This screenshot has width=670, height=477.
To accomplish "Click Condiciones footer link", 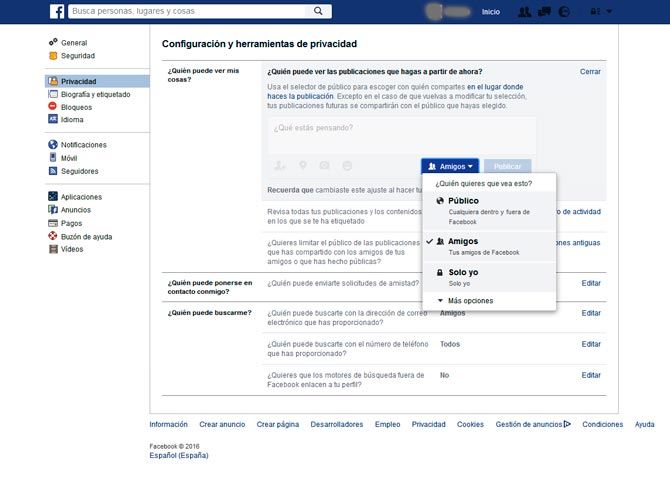I will 602,424.
